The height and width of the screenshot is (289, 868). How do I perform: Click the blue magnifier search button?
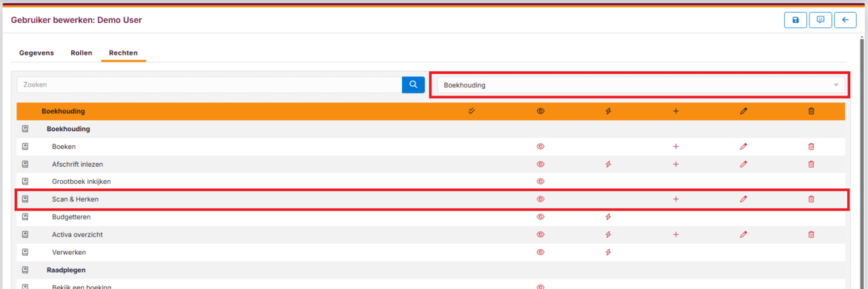tap(413, 84)
